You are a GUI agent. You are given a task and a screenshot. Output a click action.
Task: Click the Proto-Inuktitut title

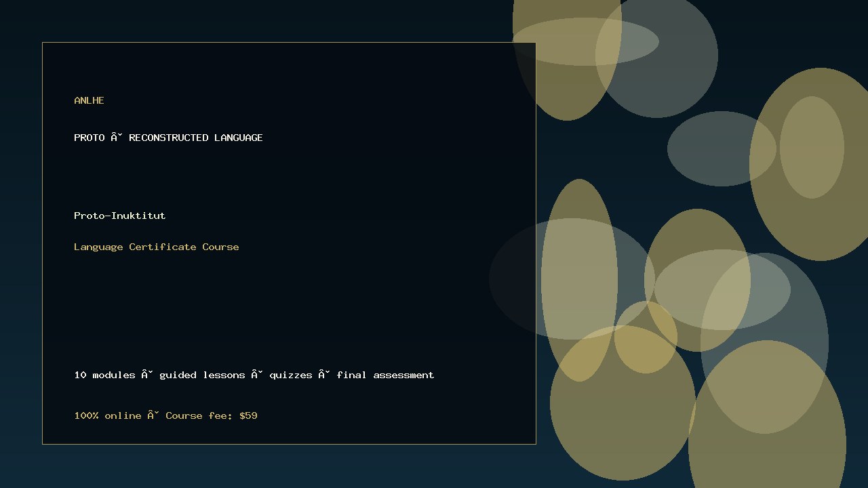[x=119, y=216]
